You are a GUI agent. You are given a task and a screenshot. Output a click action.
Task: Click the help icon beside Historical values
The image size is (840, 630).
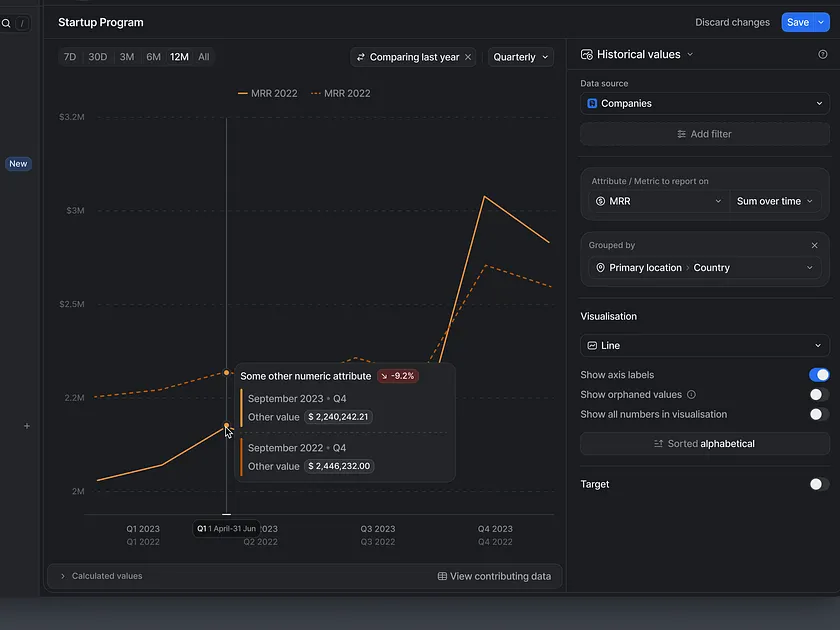point(823,55)
